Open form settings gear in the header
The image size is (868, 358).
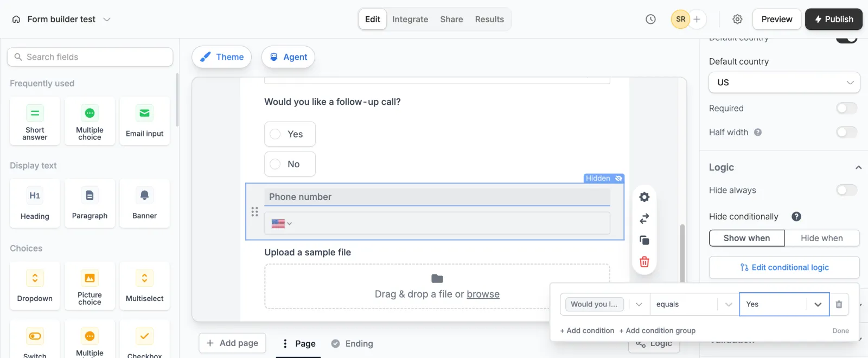pos(737,19)
